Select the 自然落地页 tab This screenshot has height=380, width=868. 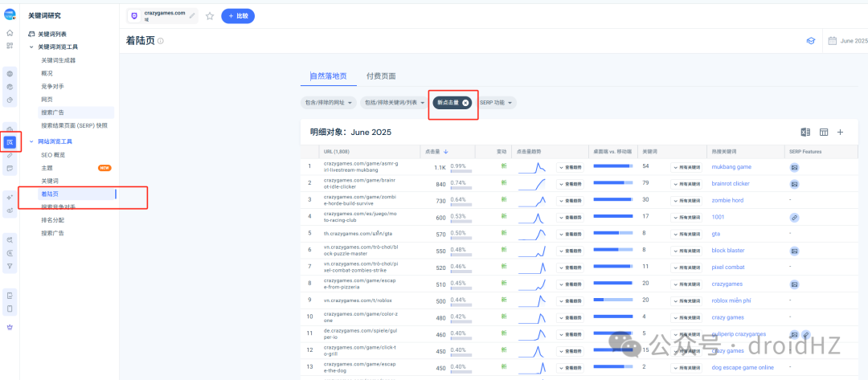point(328,76)
